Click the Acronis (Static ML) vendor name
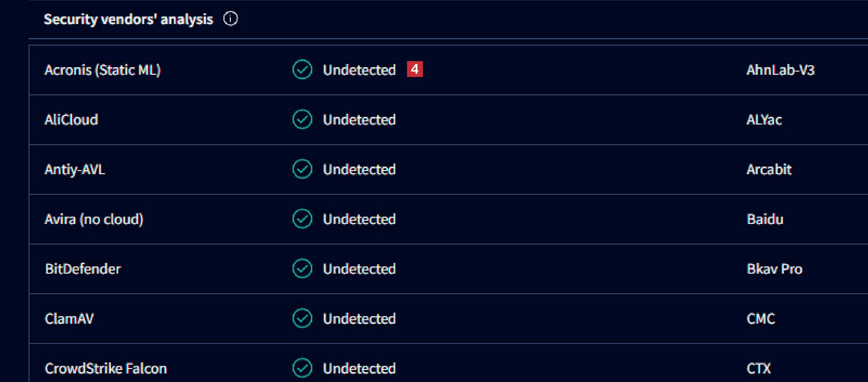 point(103,70)
